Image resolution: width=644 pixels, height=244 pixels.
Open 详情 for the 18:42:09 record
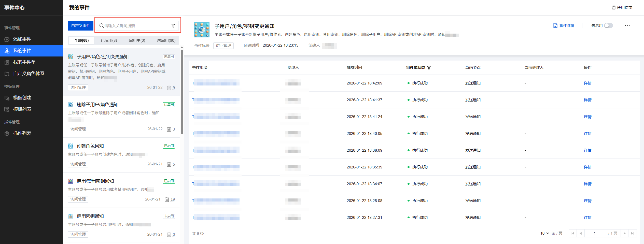coord(587,83)
